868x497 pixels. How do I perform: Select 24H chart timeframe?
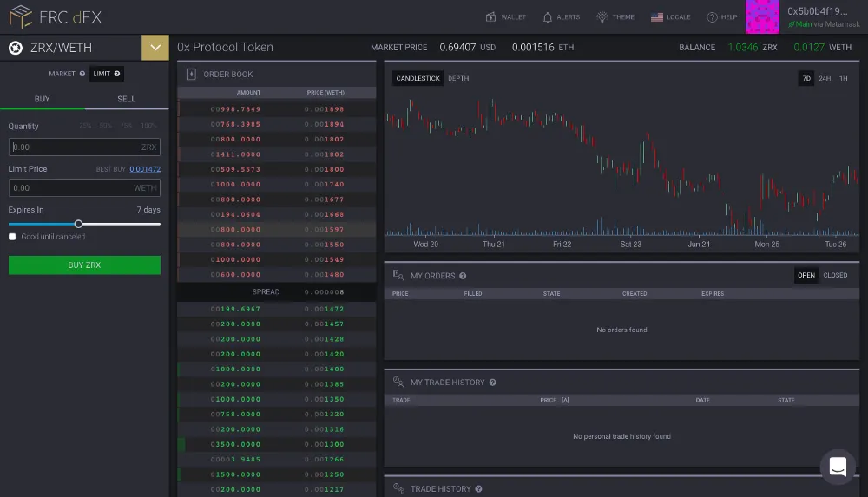825,79
